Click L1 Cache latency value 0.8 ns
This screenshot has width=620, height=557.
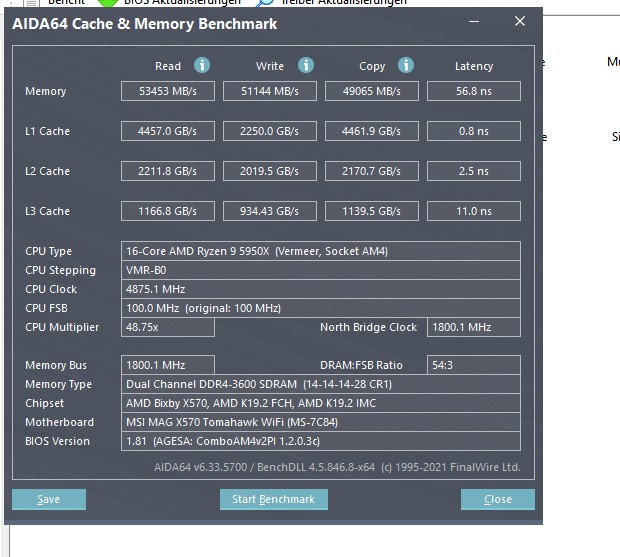coord(474,131)
